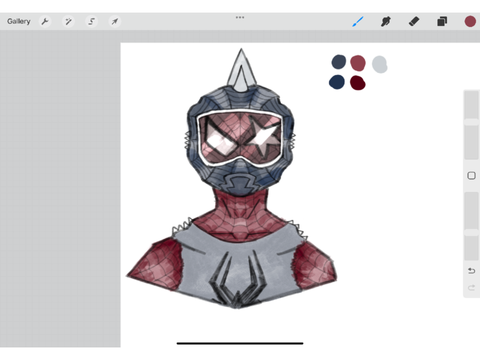Screen dimensions: 480x360
Task: Redo the last undone stroke
Action: (471, 287)
